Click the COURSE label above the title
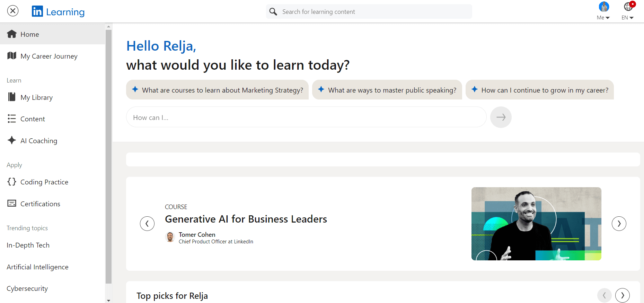The width and height of the screenshot is (644, 303). 176,207
